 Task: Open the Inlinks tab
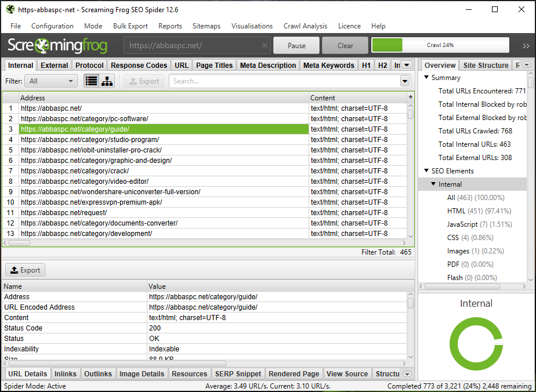click(x=66, y=374)
